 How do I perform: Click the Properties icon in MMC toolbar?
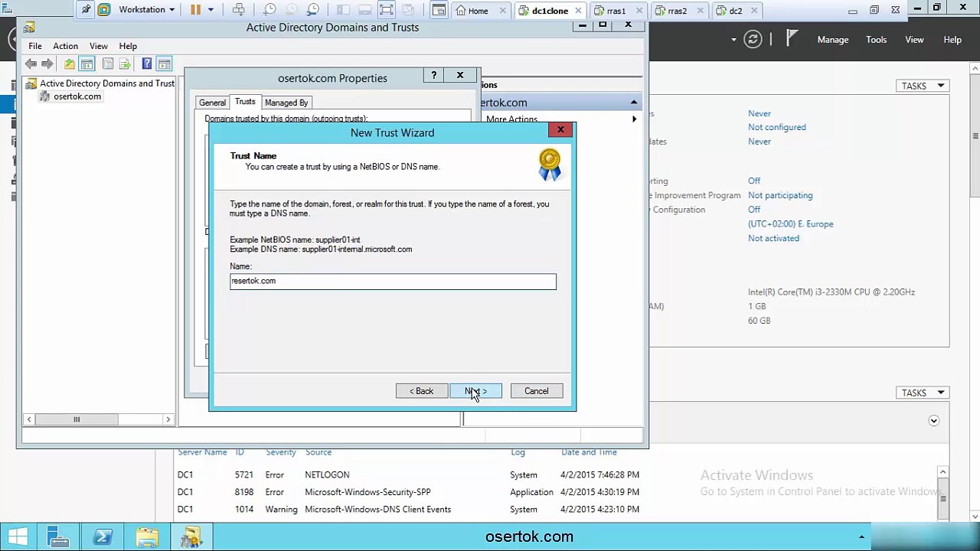pyautogui.click(x=108, y=64)
